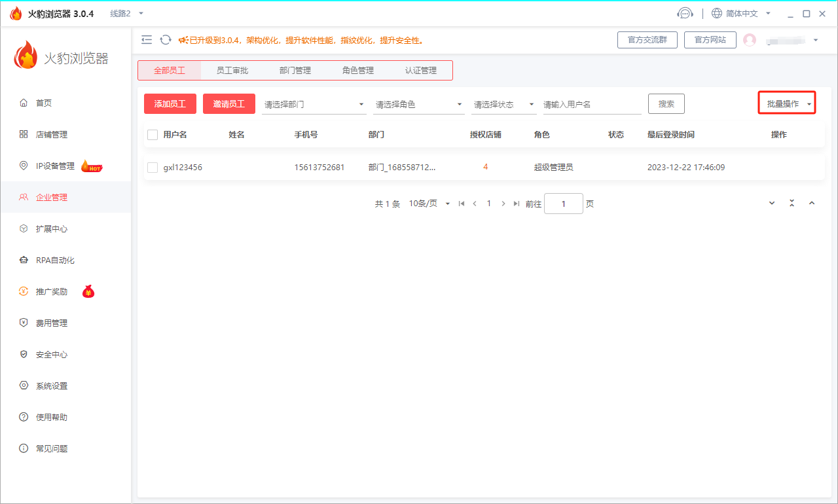Check the select-all checkbox in table header
Image resolution: width=838 pixels, height=504 pixels.
point(151,134)
